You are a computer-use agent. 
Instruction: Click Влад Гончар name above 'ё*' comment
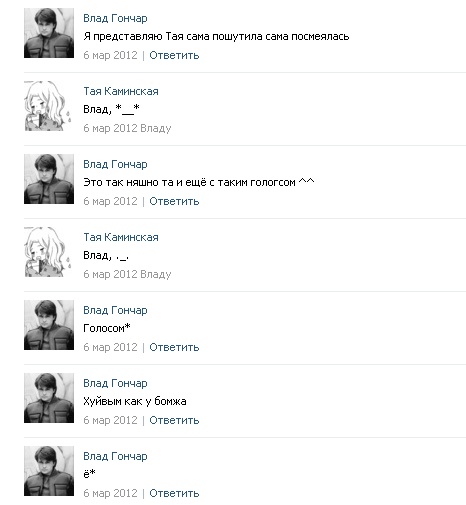click(115, 456)
